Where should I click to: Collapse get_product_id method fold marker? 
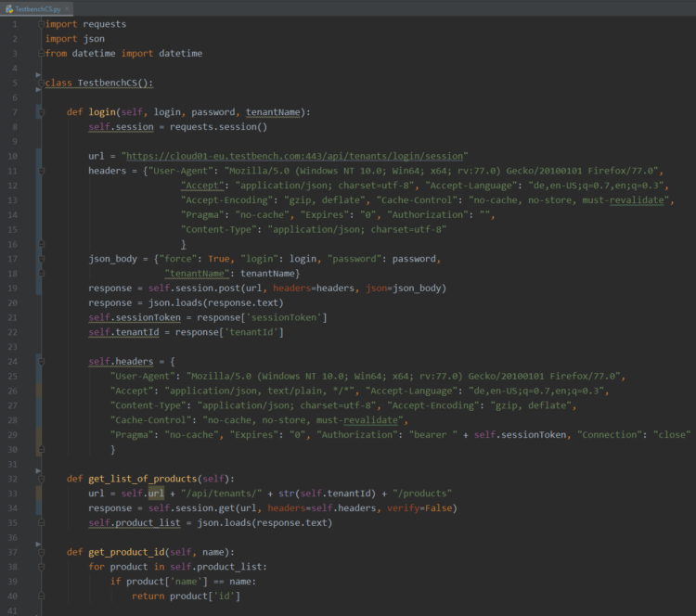41,552
